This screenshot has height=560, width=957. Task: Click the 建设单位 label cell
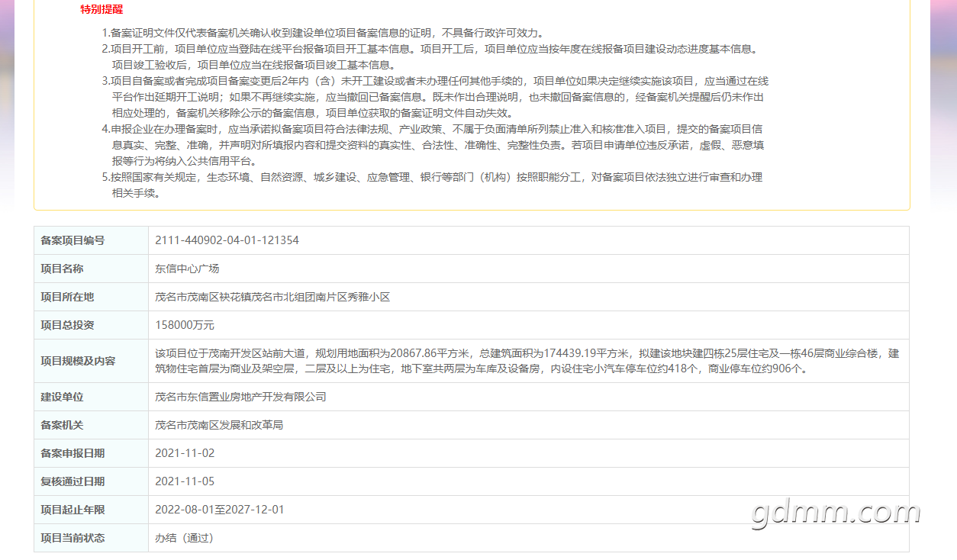(x=92, y=397)
